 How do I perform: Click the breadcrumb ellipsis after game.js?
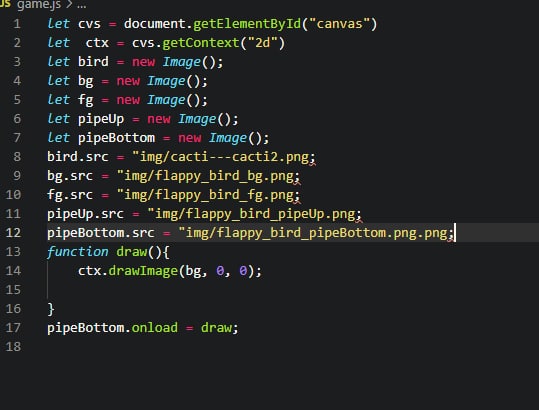[x=81, y=6]
